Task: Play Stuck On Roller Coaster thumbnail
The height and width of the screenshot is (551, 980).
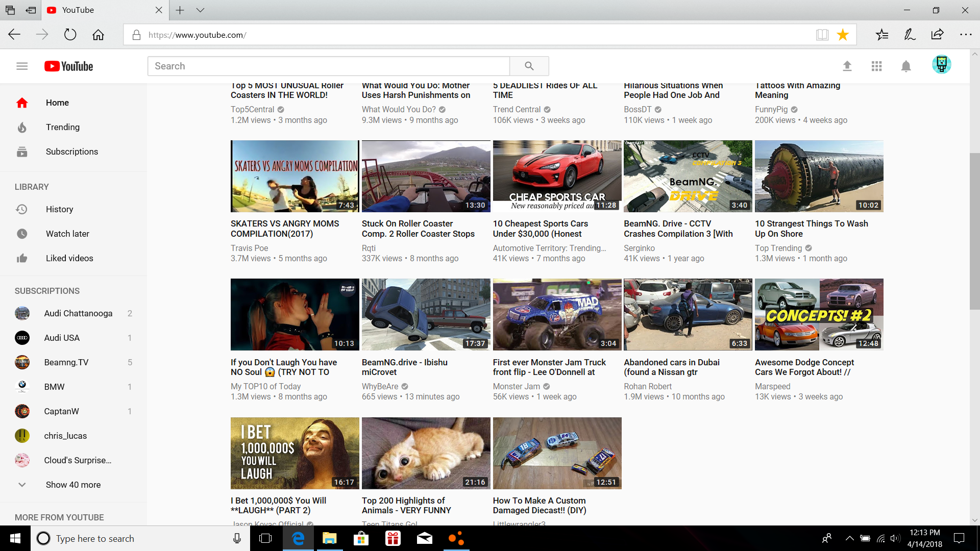Action: click(426, 177)
